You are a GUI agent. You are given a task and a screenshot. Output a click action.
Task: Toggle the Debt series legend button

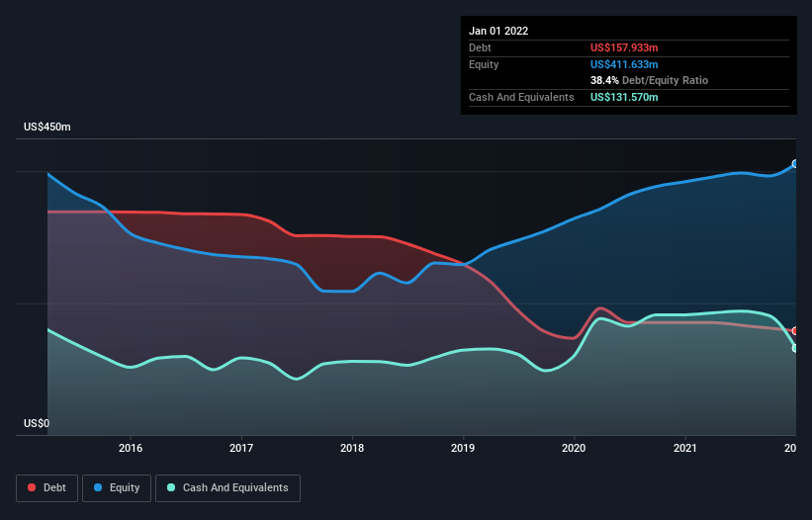47,488
